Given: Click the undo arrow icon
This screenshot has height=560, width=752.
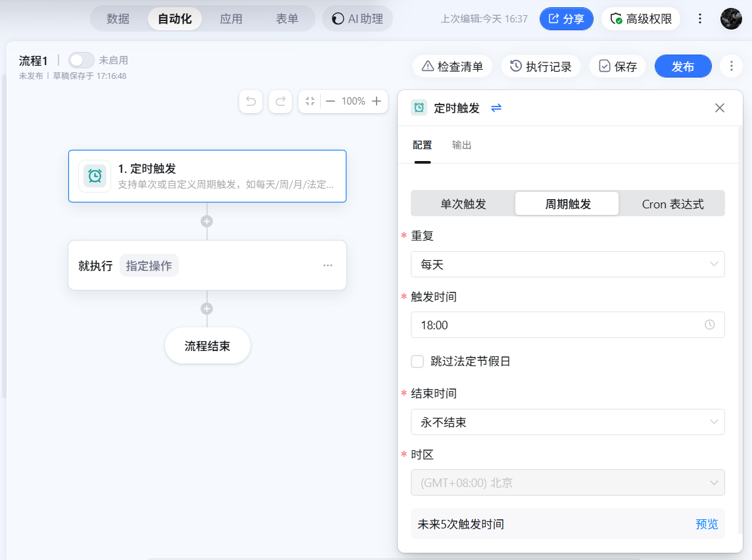Looking at the screenshot, I should pos(250,101).
